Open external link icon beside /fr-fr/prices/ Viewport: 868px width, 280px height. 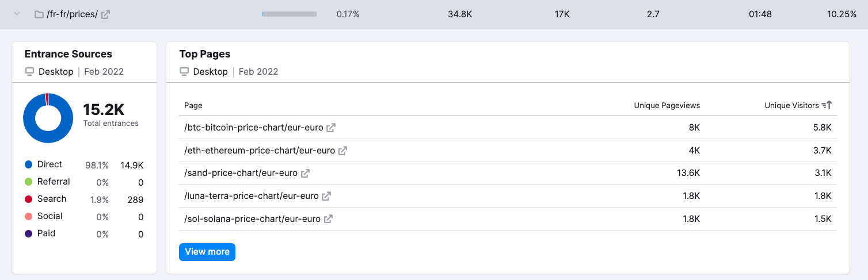(x=105, y=14)
